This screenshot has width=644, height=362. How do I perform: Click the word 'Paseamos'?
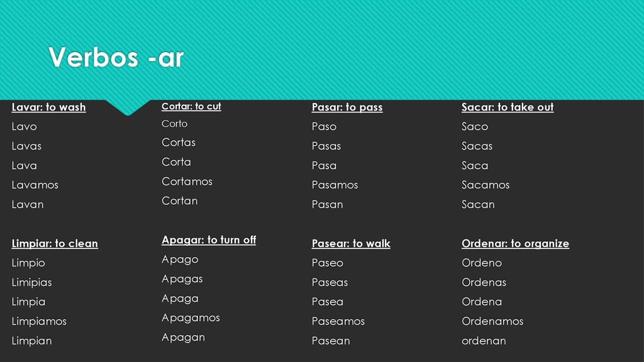click(x=338, y=321)
